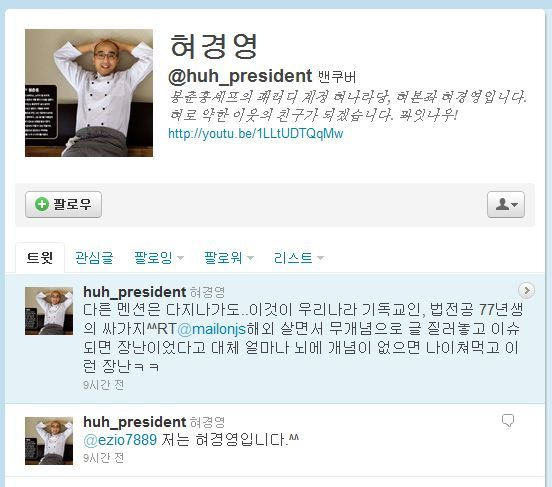Open the first tweet's 9시간 전 timestamp
The height and width of the screenshot is (487, 552).
point(104,385)
